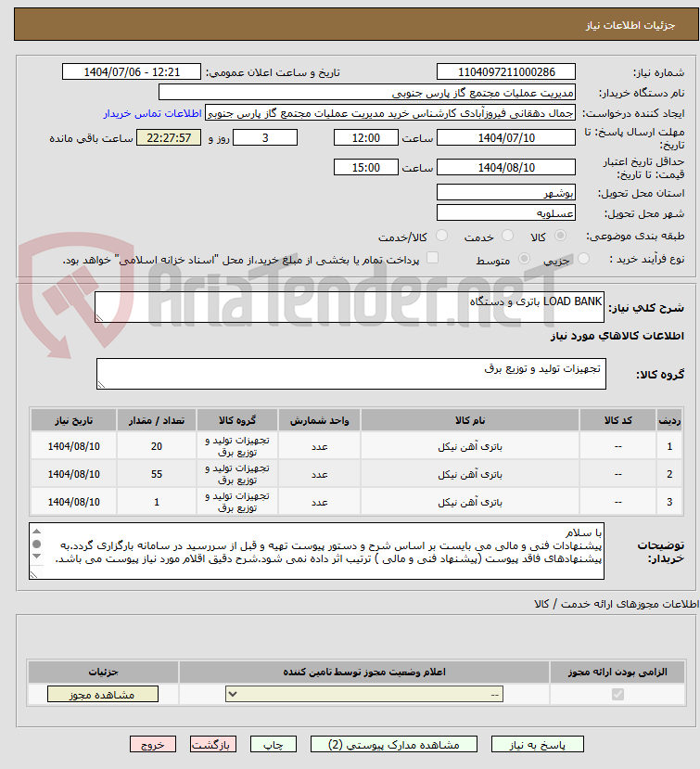The height and width of the screenshot is (769, 700).
Task: Click the resize handle of description box
Action: [x=100, y=318]
